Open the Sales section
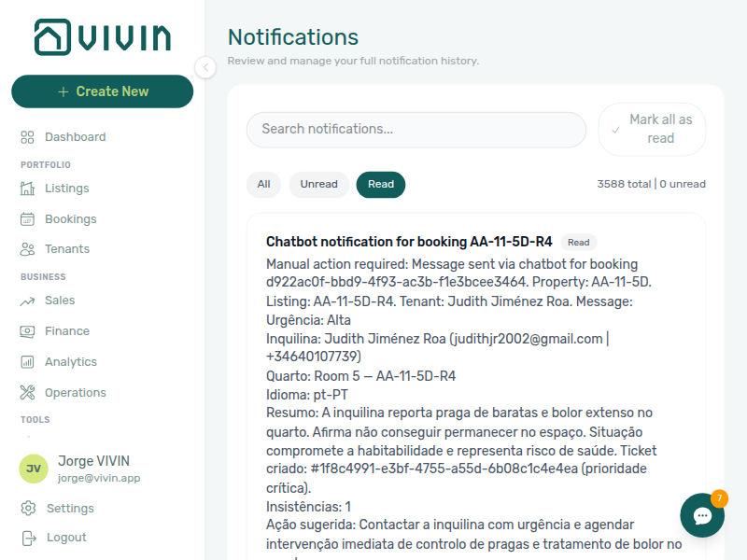This screenshot has width=747, height=560. click(60, 301)
